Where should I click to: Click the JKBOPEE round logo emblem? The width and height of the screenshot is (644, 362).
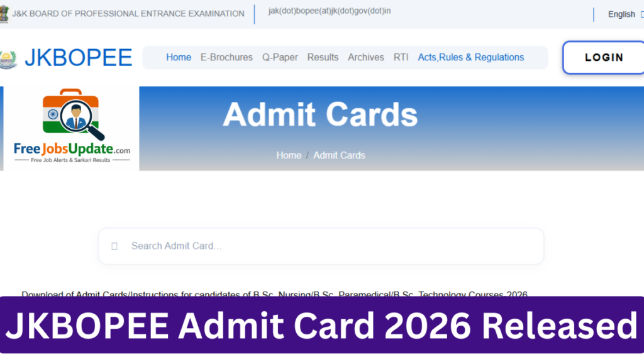tap(8, 60)
